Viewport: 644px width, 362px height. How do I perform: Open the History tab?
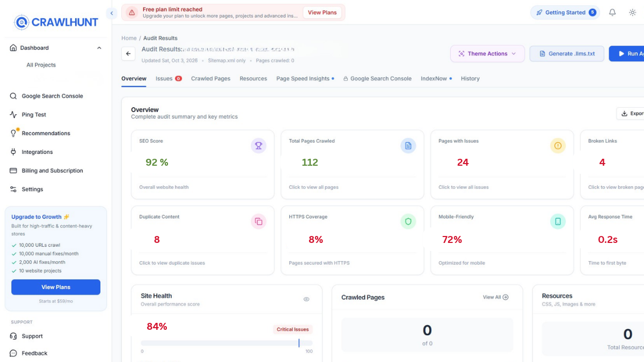pos(470,78)
